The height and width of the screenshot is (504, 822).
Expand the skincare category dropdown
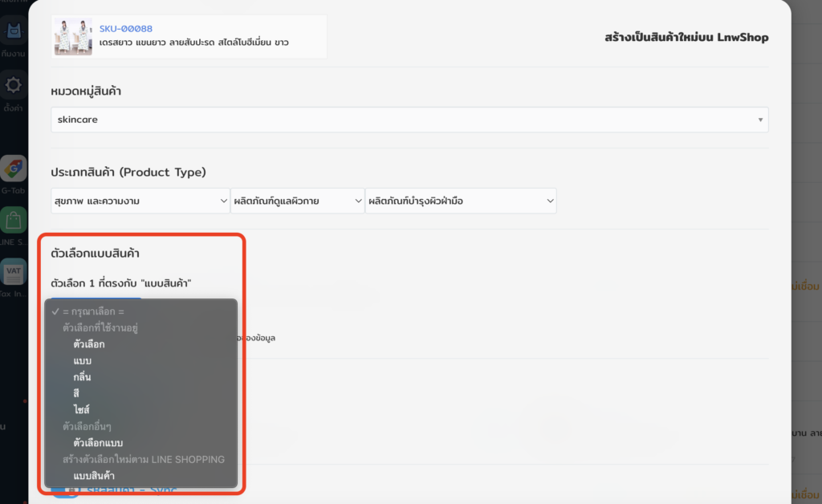pos(409,120)
